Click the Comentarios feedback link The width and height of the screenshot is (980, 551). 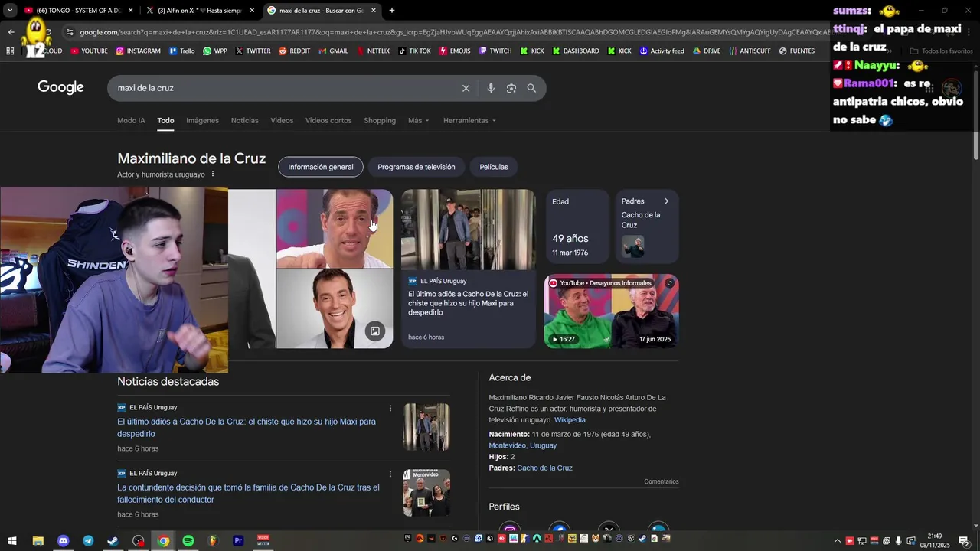point(661,481)
